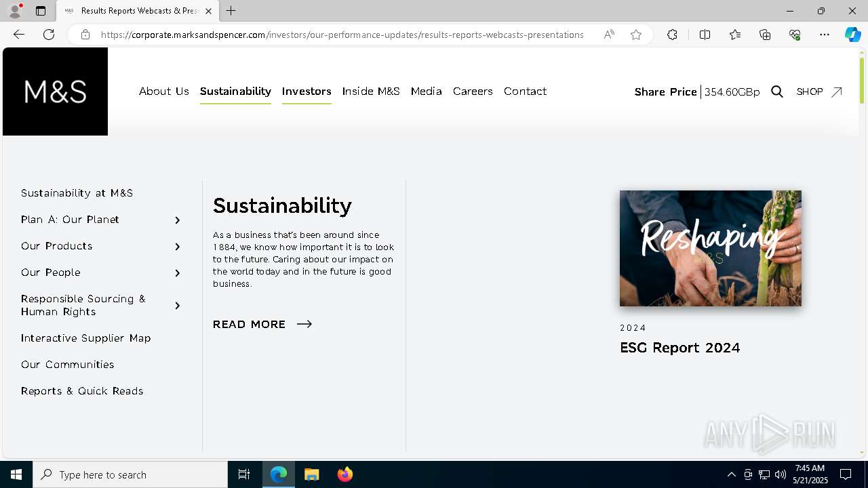
Task: Open the site search magnifier icon
Action: click(777, 91)
